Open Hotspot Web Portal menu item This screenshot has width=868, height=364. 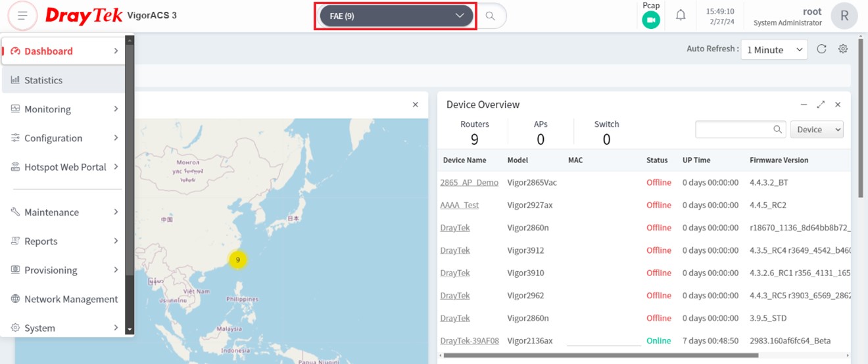tap(64, 167)
